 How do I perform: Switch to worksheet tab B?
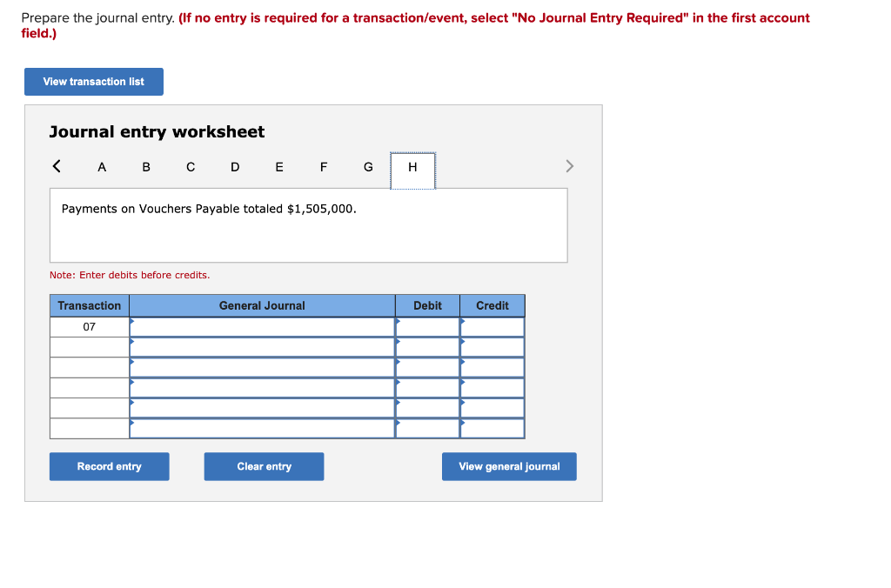coord(146,167)
